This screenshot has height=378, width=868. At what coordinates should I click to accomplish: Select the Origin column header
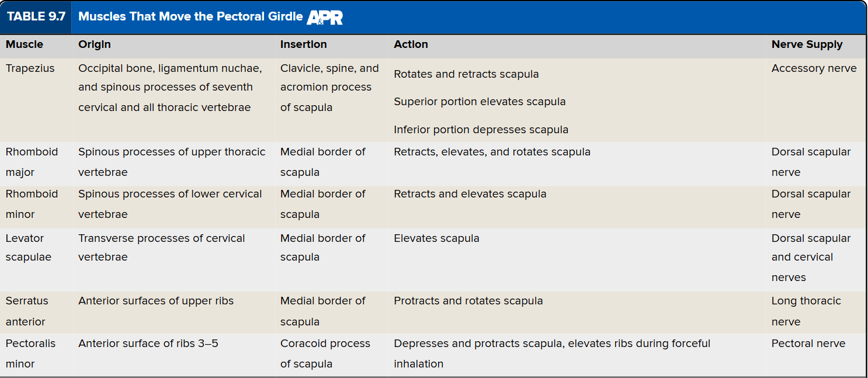pos(95,44)
